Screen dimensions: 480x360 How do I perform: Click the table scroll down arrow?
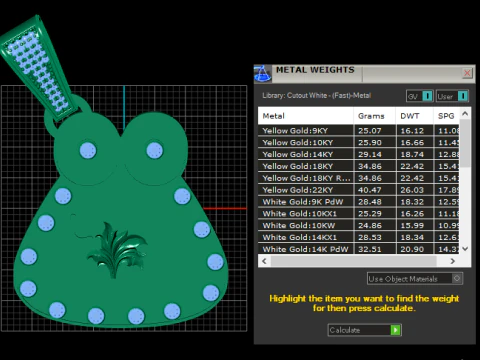click(x=465, y=249)
